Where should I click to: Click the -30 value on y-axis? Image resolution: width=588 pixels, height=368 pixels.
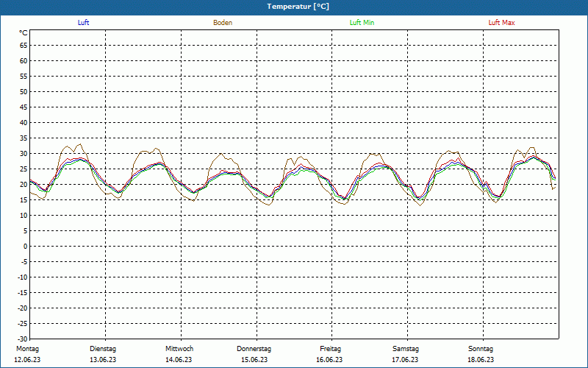pos(23,339)
